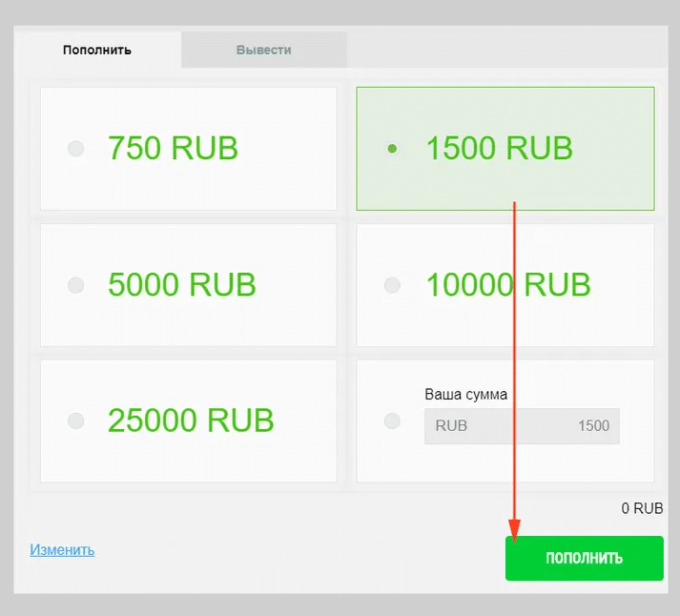Pick the 25000 RUB radio button

tap(76, 421)
